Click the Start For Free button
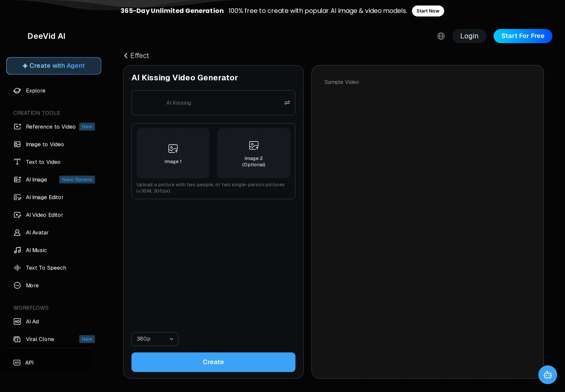The width and height of the screenshot is (565, 392). pos(523,36)
